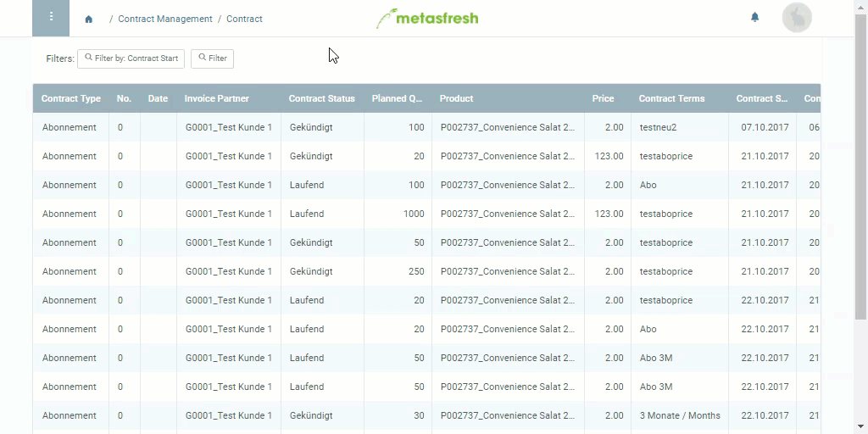Viewport: 868px width, 434px height.
Task: Sort by the Contract S... column header
Action: click(x=762, y=98)
